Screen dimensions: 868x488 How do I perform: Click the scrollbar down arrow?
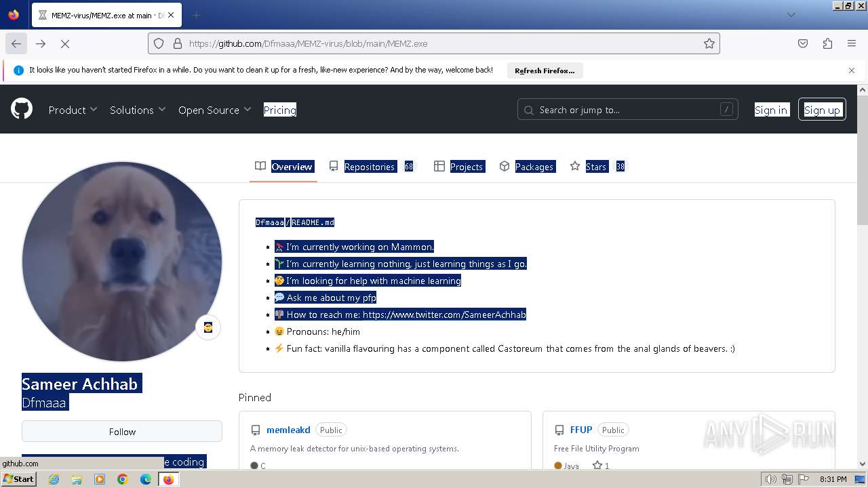click(863, 464)
